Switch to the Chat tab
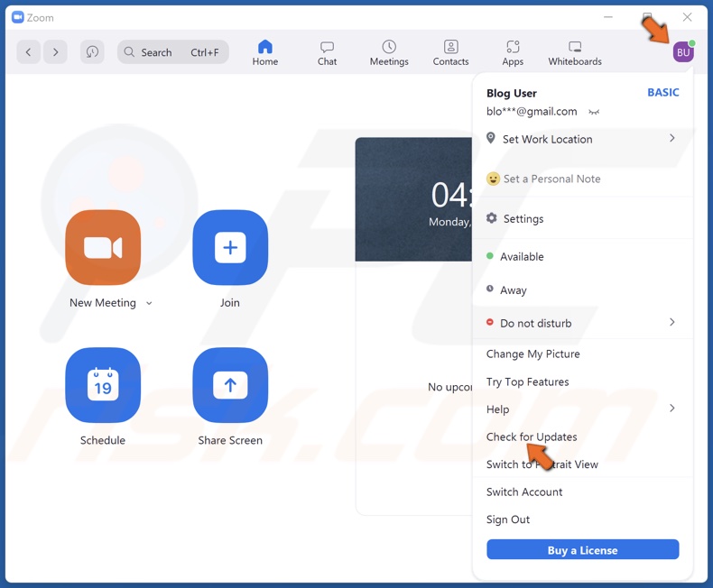Viewport: 713px width, 588px height. pos(327,52)
